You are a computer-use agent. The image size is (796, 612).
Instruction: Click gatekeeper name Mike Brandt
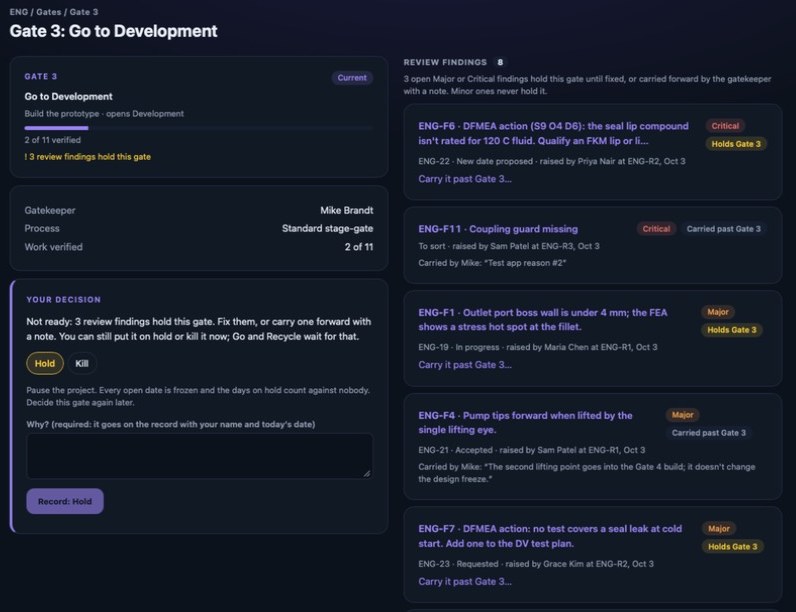click(x=347, y=210)
